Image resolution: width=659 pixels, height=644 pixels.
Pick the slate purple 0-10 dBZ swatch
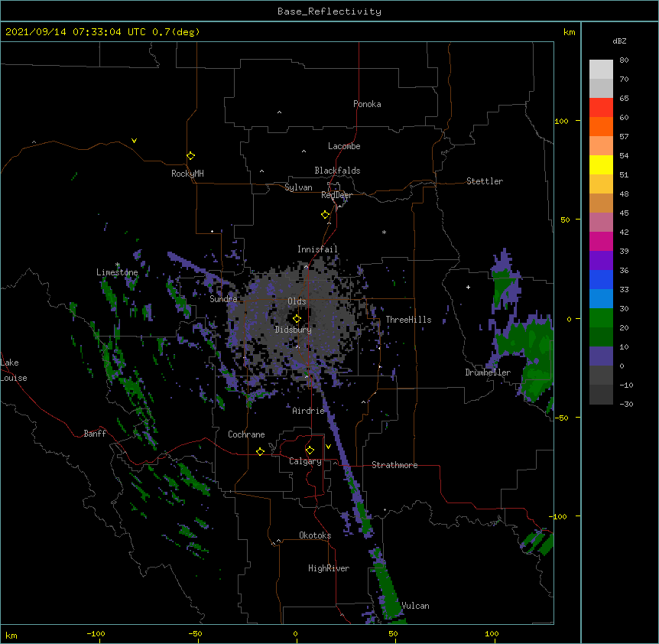[601, 356]
